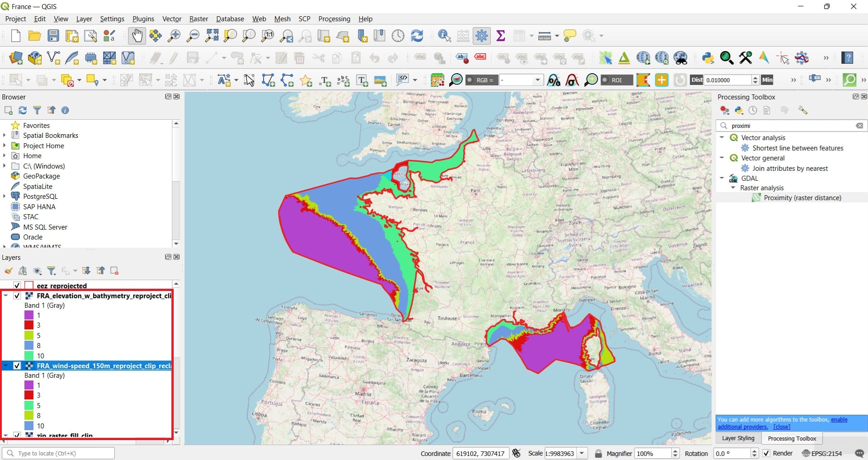The width and height of the screenshot is (868, 460).
Task: Open Data Source Manager icon
Action: click(16, 58)
